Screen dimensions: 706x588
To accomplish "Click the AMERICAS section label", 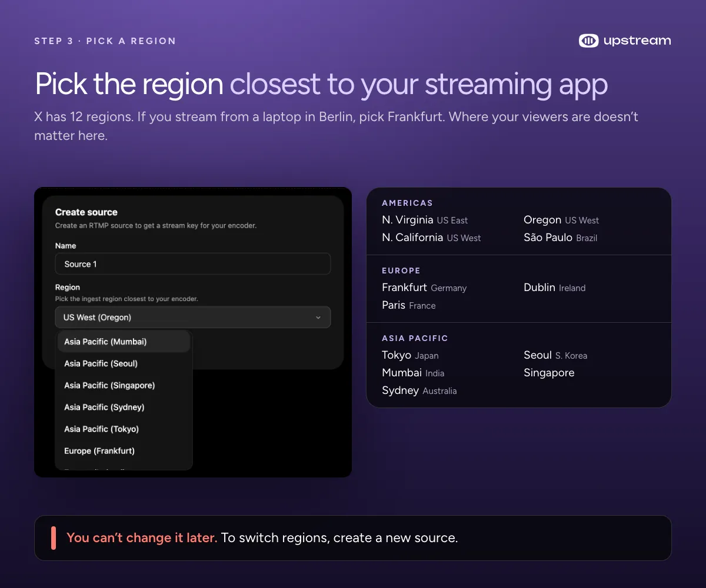I will click(x=407, y=203).
